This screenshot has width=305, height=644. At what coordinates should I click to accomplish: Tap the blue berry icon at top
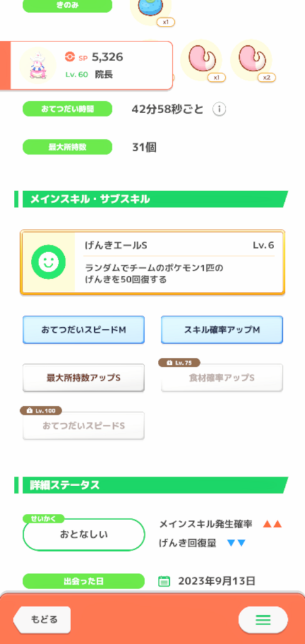(x=151, y=9)
